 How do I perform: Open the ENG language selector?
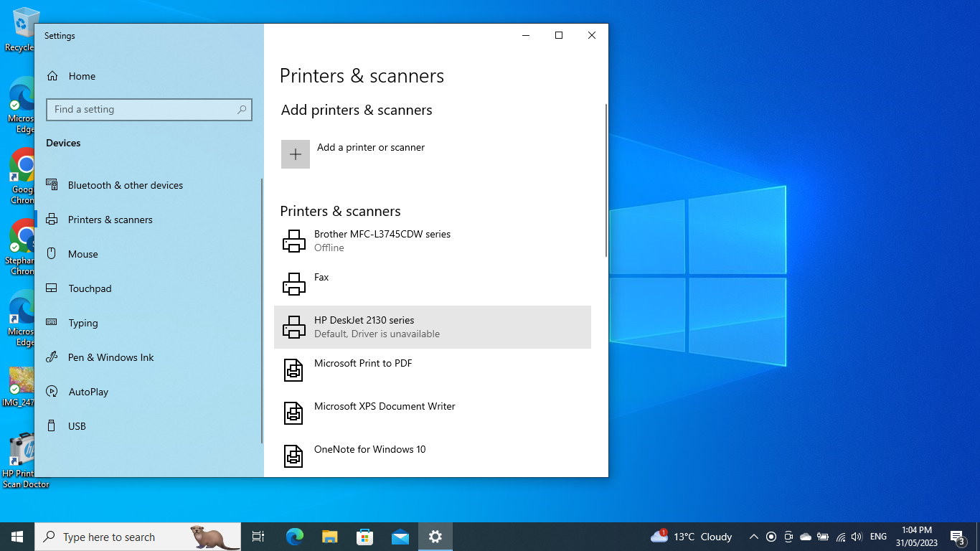(877, 537)
